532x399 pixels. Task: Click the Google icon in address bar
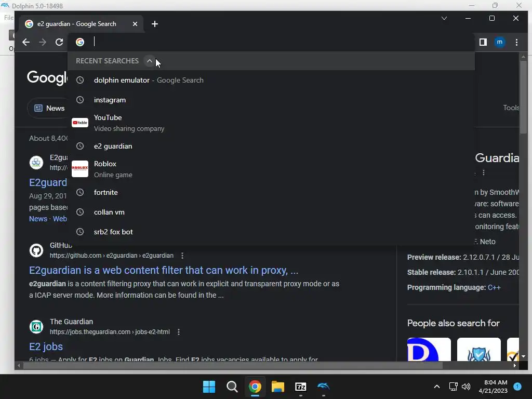tap(80, 42)
